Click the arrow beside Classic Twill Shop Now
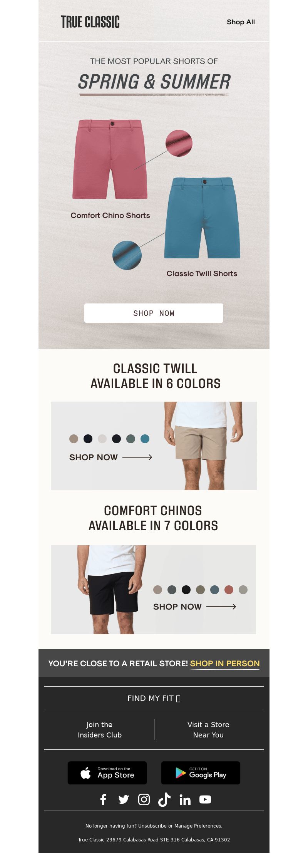The image size is (308, 868). pos(137,457)
